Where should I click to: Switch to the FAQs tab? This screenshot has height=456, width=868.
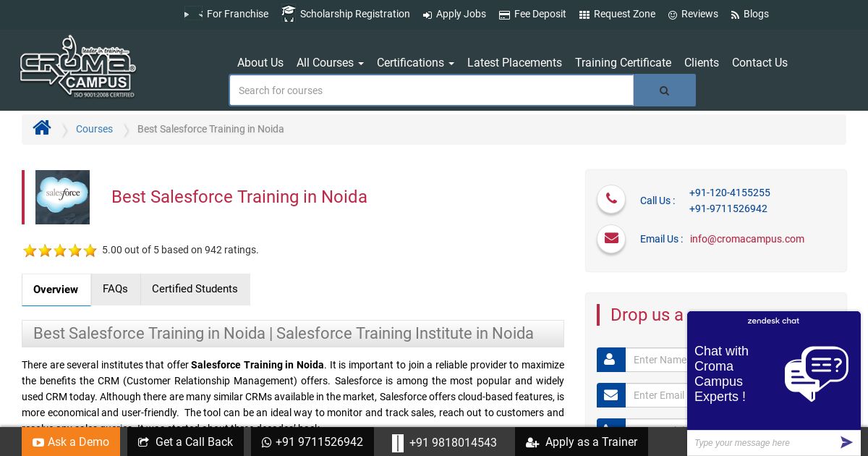[115, 289]
